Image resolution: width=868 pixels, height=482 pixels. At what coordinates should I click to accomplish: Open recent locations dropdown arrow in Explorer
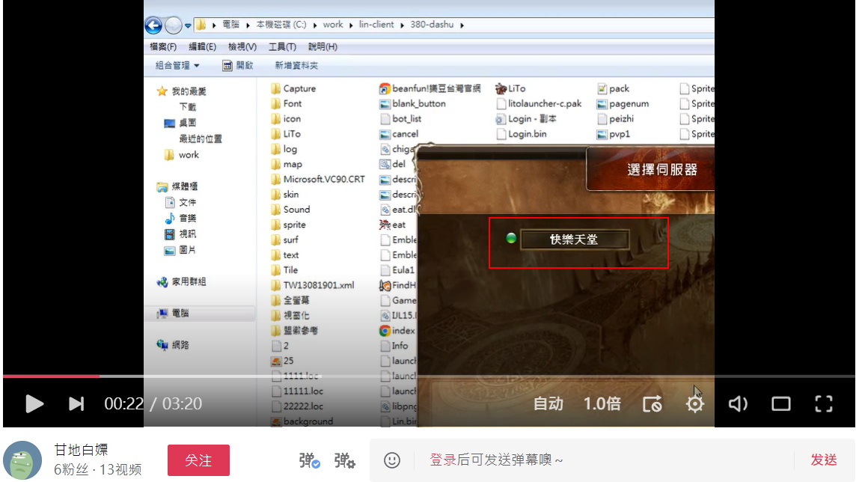pyautogui.click(x=189, y=25)
